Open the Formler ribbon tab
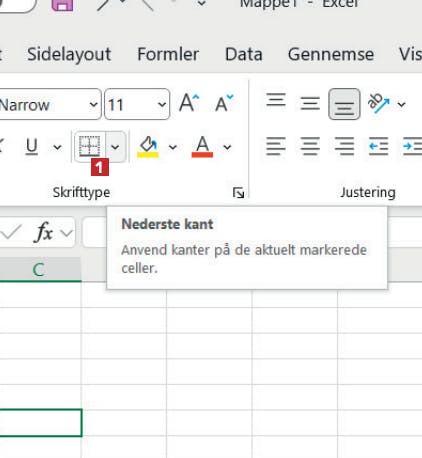The height and width of the screenshot is (458, 422). 168,54
